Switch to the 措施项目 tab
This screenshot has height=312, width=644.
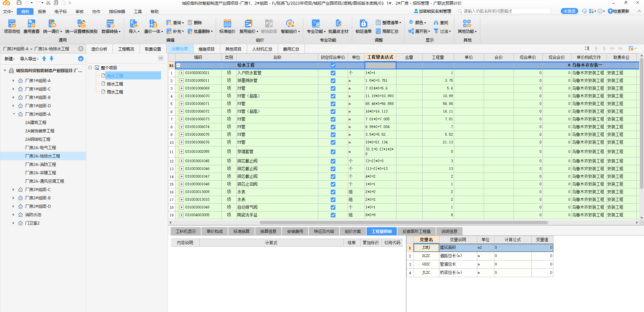[206, 49]
